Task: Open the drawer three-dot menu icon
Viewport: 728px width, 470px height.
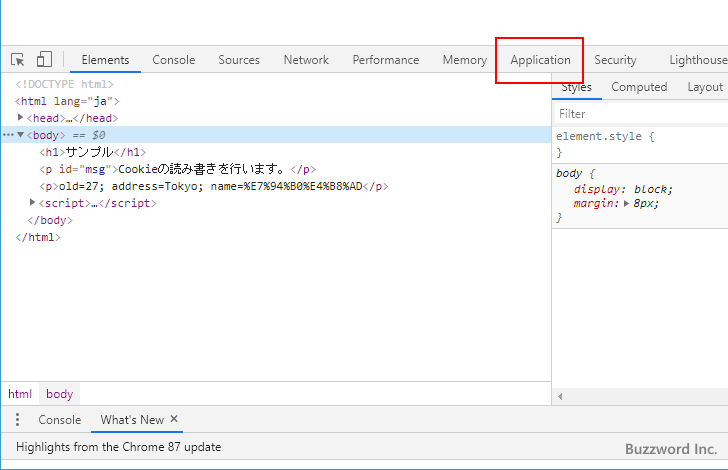Action: click(17, 419)
